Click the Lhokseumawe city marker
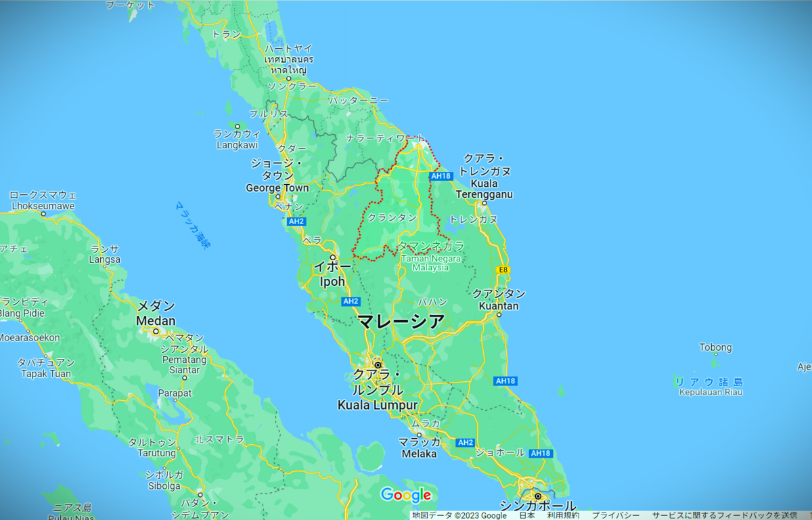Image resolution: width=812 pixels, height=520 pixels. (x=43, y=214)
